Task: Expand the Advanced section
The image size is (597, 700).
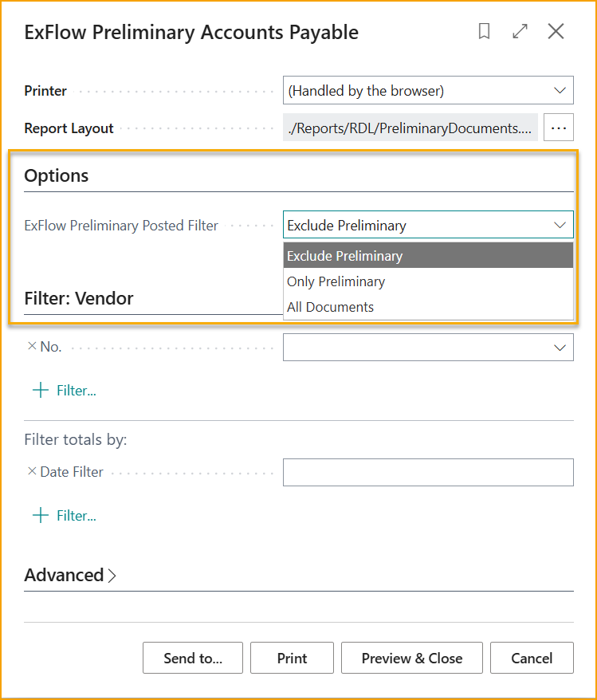Action: 70,574
